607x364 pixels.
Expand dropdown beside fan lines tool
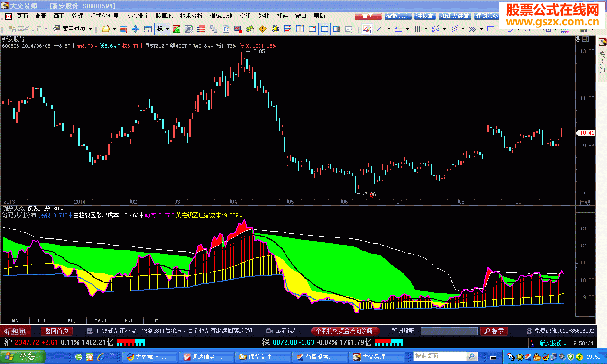tap(444, 28)
